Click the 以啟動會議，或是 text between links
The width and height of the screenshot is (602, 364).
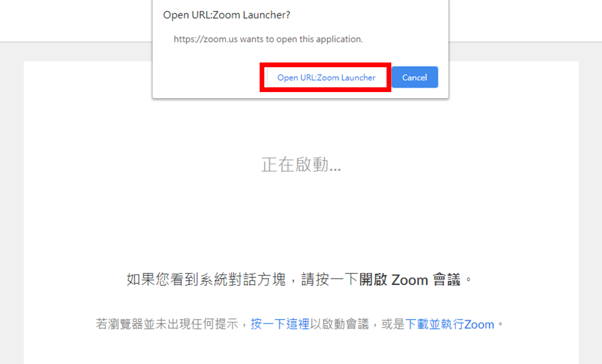[357, 324]
